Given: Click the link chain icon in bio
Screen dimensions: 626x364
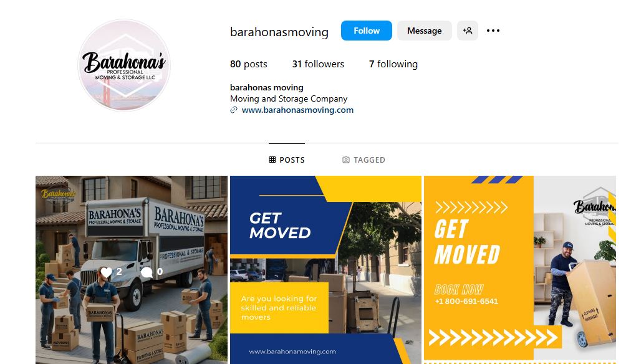Looking at the screenshot, I should (x=234, y=110).
